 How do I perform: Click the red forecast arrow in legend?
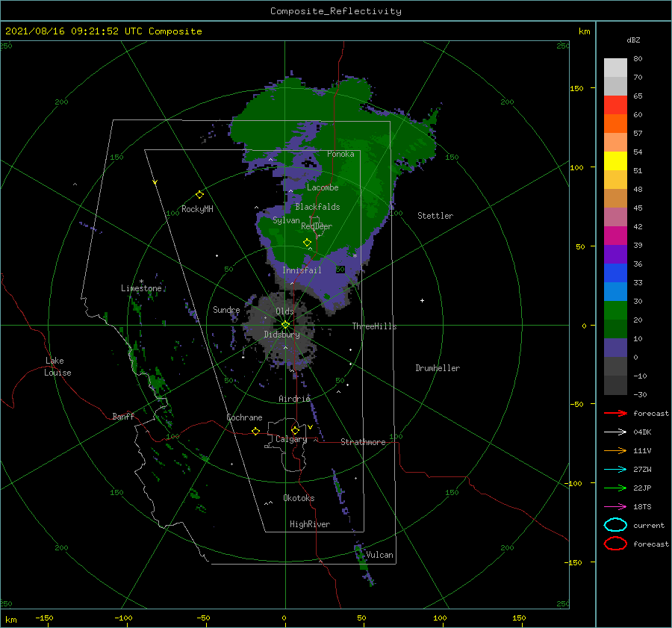[x=615, y=413]
